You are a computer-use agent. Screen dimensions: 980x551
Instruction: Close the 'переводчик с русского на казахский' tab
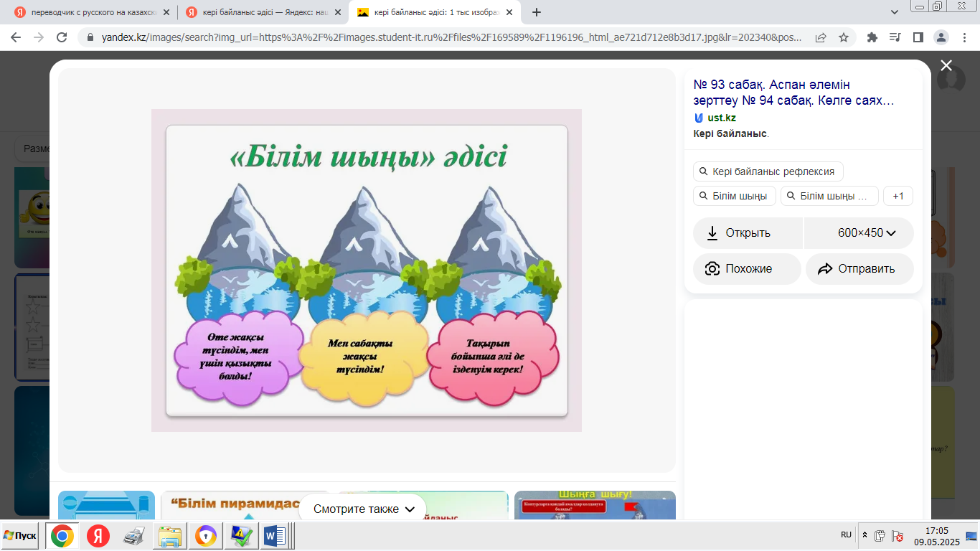pyautogui.click(x=166, y=12)
